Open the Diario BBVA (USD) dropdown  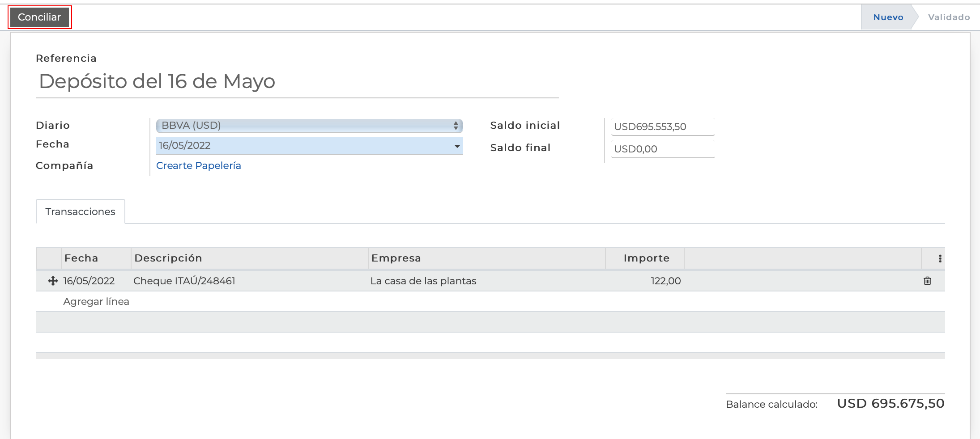point(309,126)
